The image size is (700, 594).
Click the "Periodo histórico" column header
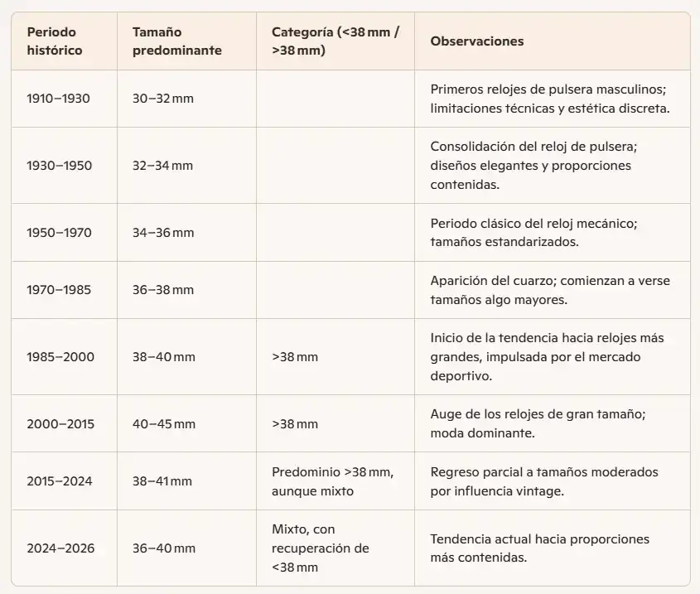[x=55, y=41]
